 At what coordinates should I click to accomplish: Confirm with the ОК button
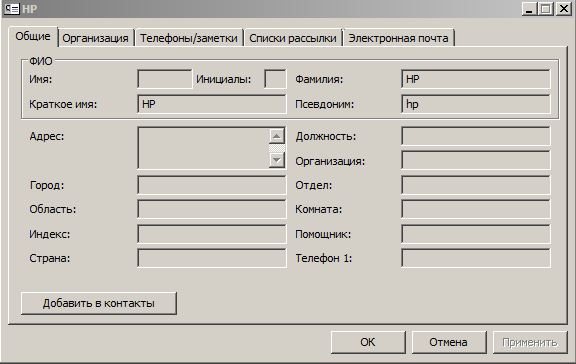[368, 342]
